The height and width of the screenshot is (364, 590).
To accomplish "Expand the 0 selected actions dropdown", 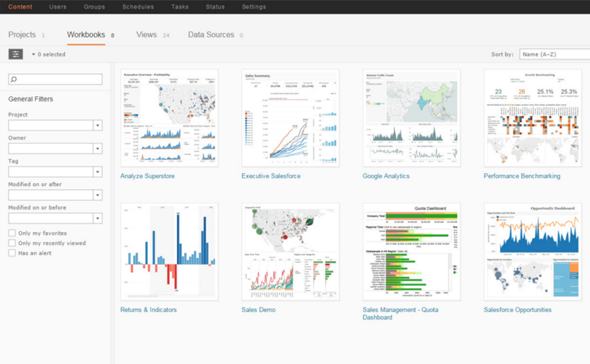I will coord(49,54).
